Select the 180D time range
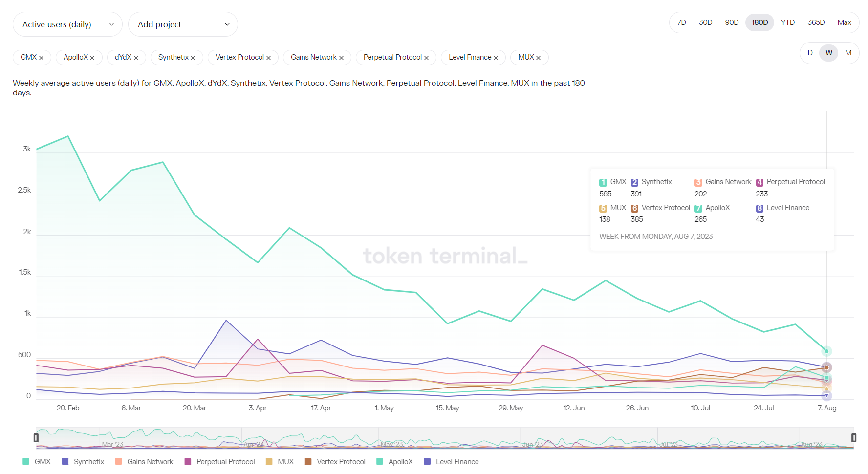The height and width of the screenshot is (474, 868). tap(759, 22)
